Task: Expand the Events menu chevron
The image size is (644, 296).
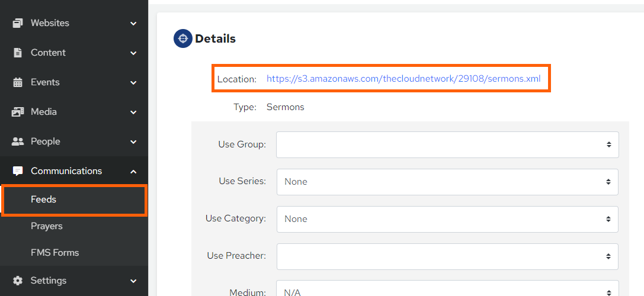Action: pos(133,82)
